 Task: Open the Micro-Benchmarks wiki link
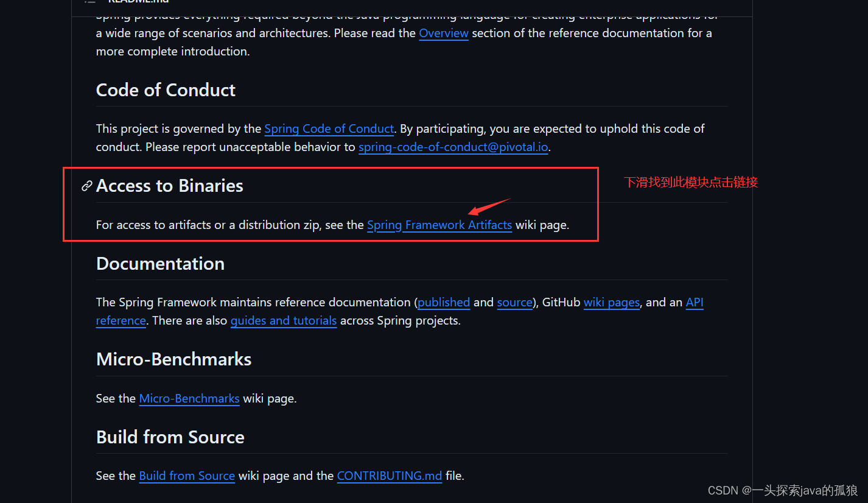pyautogui.click(x=189, y=398)
